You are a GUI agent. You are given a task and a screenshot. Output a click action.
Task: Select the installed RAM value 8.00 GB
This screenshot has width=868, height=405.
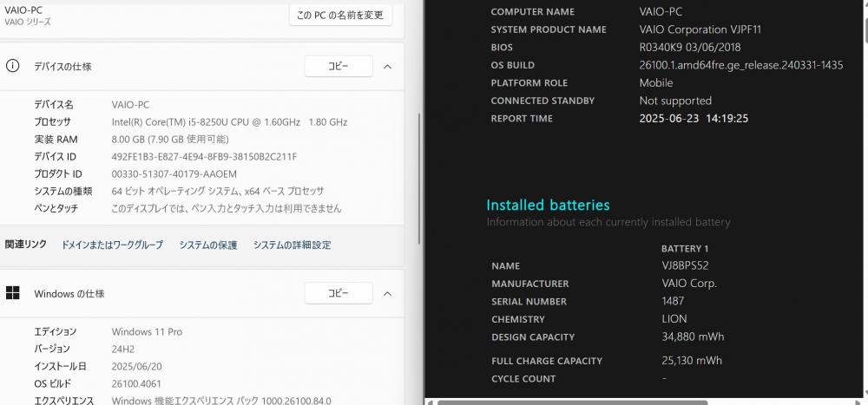[170, 139]
